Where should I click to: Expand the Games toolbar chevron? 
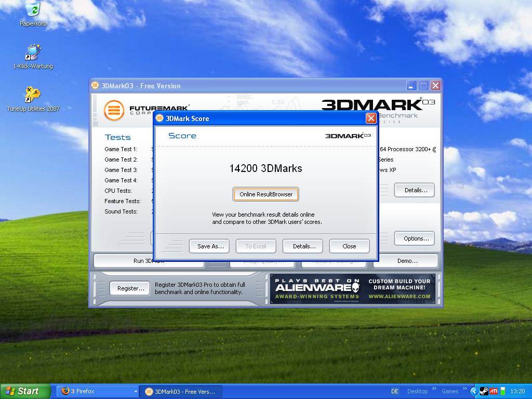(465, 389)
